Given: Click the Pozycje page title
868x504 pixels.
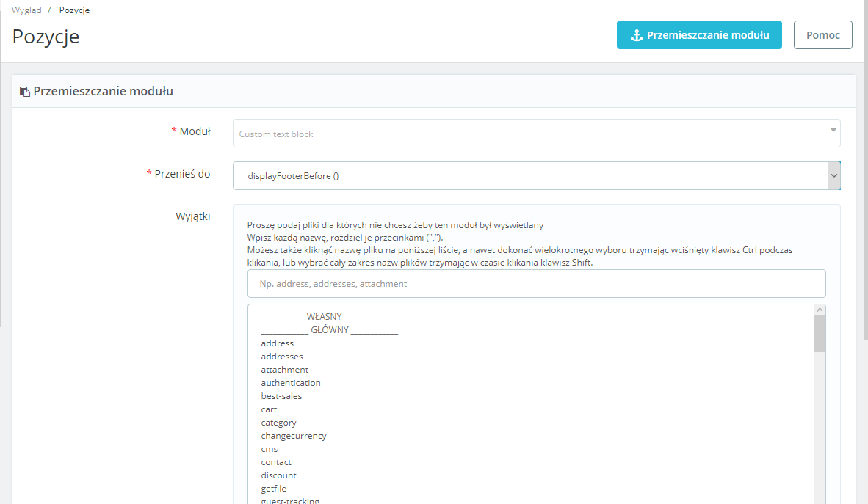Looking at the screenshot, I should click(46, 37).
